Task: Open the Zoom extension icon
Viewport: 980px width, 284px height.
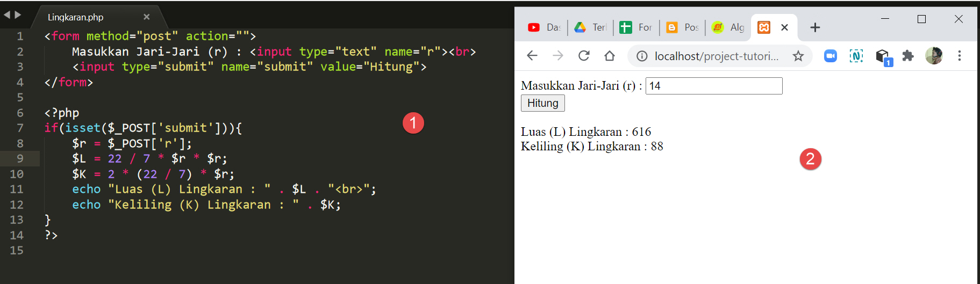Action: tap(831, 56)
